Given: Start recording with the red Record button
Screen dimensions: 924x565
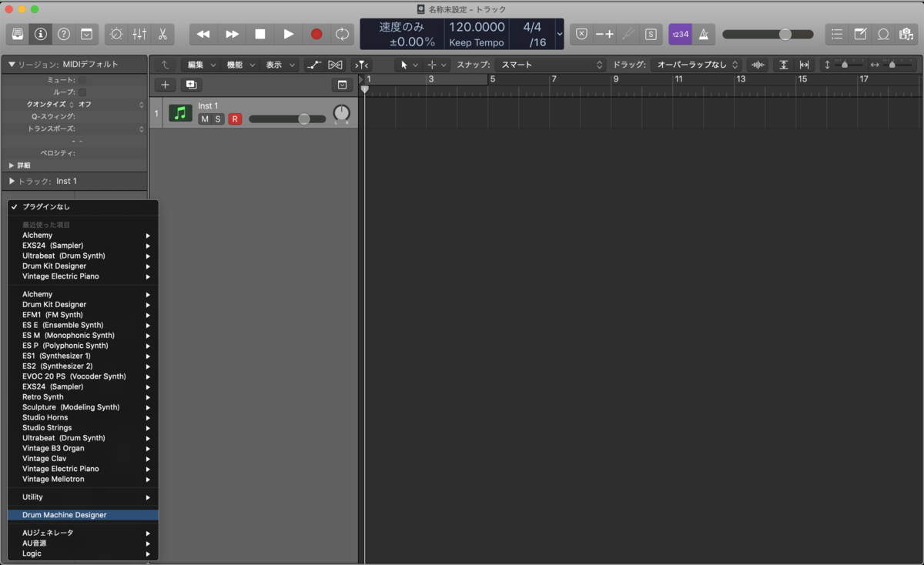Looking at the screenshot, I should pos(316,34).
